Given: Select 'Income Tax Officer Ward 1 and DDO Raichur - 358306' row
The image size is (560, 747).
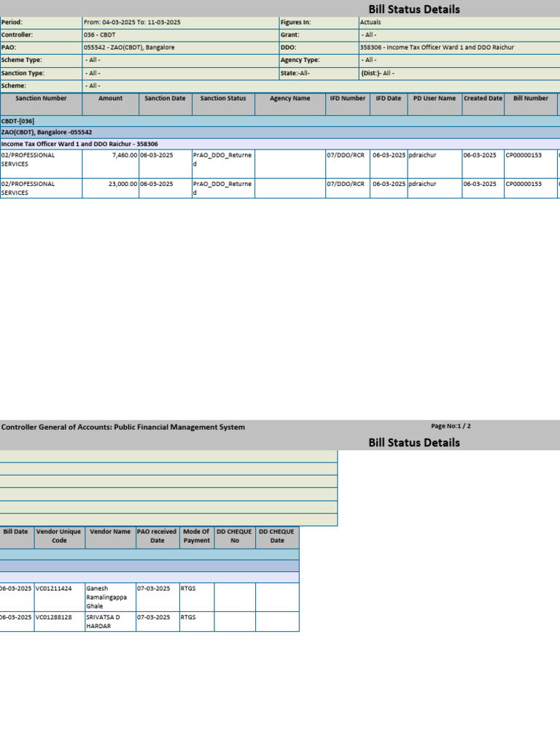Looking at the screenshot, I should tap(280, 144).
